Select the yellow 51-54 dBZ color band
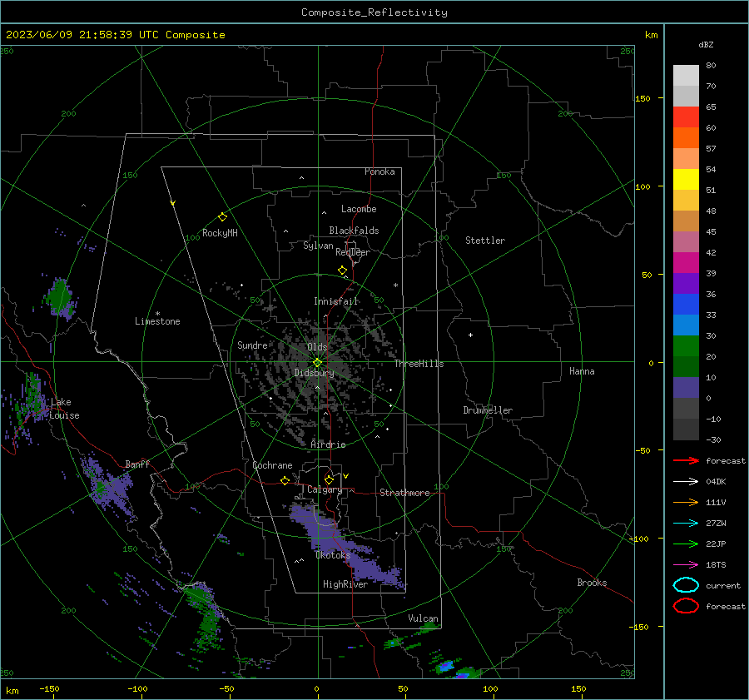Viewport: 749px width, 700px height. [686, 180]
